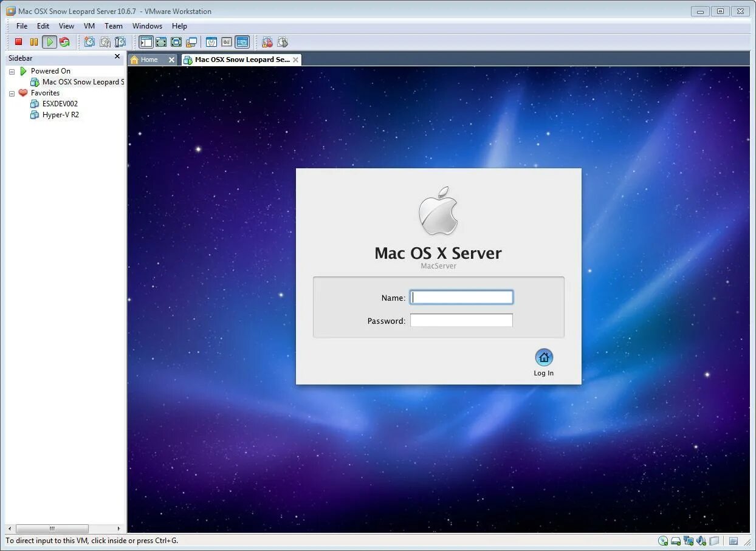Select the ESXDEV002 favorite
The image size is (756, 551).
(x=60, y=104)
